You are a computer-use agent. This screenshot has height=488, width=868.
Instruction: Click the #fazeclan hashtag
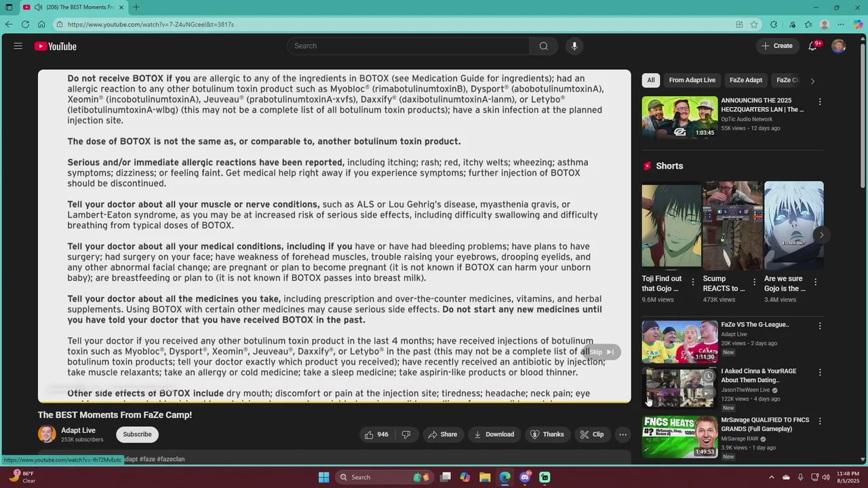pyautogui.click(x=170, y=460)
